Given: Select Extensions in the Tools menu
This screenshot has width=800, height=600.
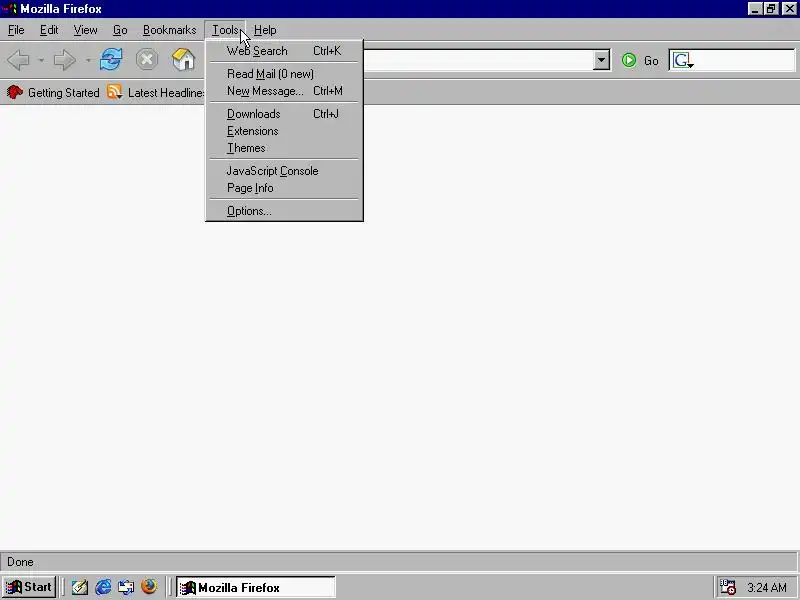Looking at the screenshot, I should click(284, 131).
